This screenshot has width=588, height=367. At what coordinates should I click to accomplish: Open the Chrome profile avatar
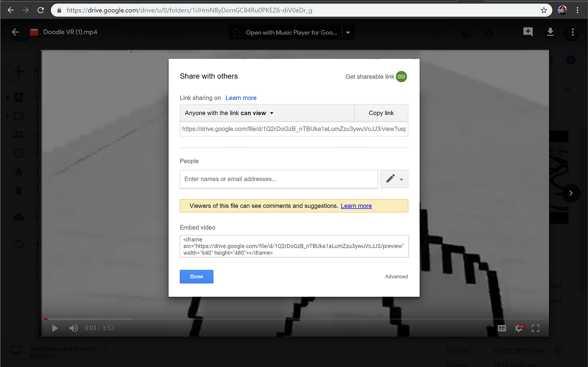point(562,10)
